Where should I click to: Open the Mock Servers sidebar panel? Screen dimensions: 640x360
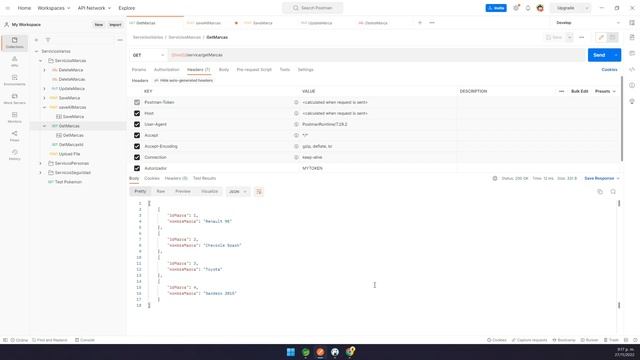15,99
